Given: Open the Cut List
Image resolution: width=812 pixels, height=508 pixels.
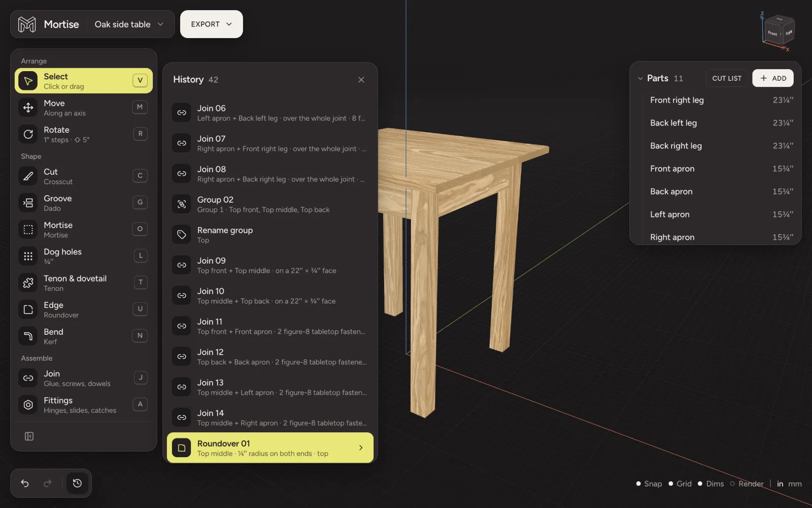Looking at the screenshot, I should coord(727,78).
